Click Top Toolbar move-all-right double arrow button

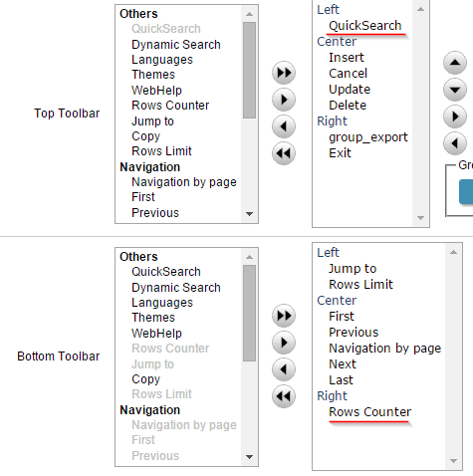(x=284, y=73)
